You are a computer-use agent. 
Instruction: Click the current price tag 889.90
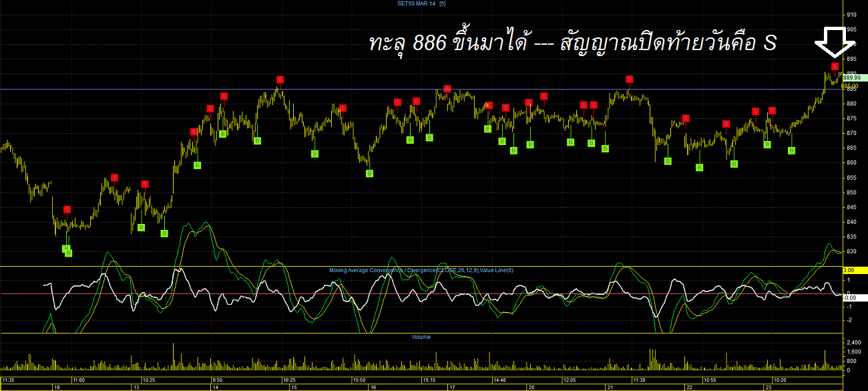click(854, 78)
